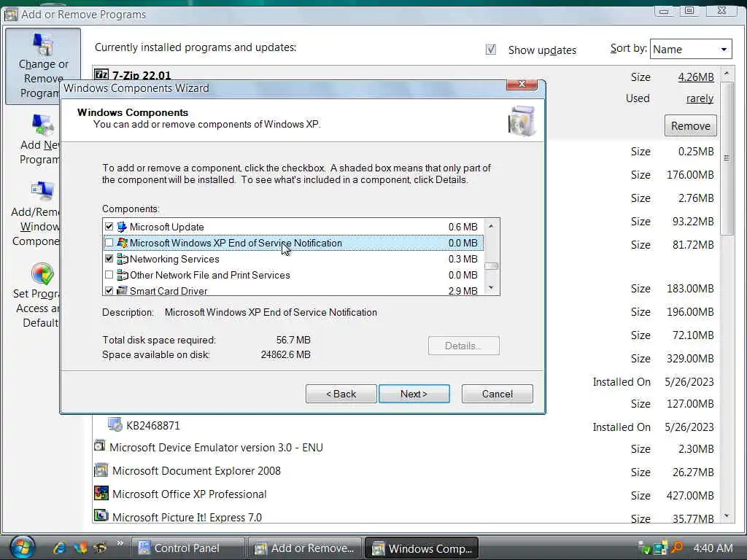Click programs list scroll down arrow

(x=727, y=516)
